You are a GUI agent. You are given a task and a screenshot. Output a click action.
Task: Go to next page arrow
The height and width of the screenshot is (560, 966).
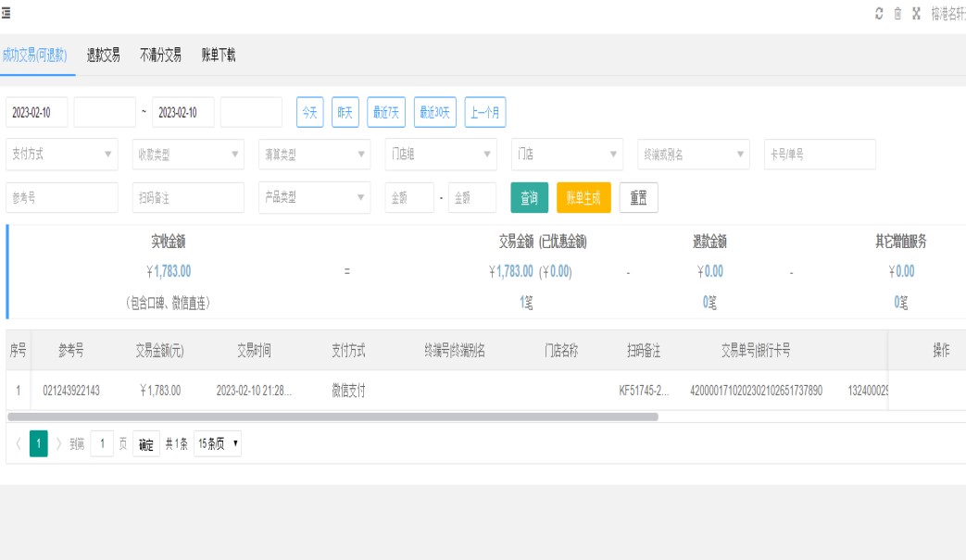point(59,444)
